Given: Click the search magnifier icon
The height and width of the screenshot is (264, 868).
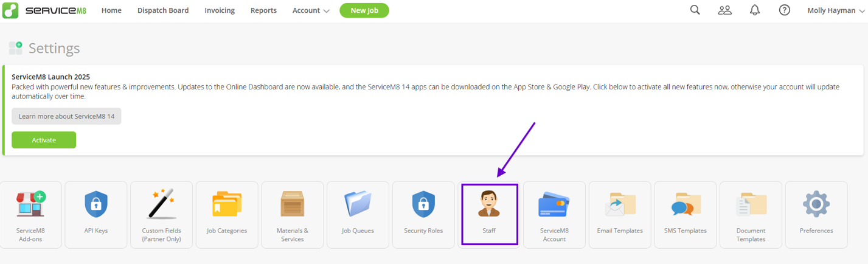Looking at the screenshot, I should tap(695, 10).
